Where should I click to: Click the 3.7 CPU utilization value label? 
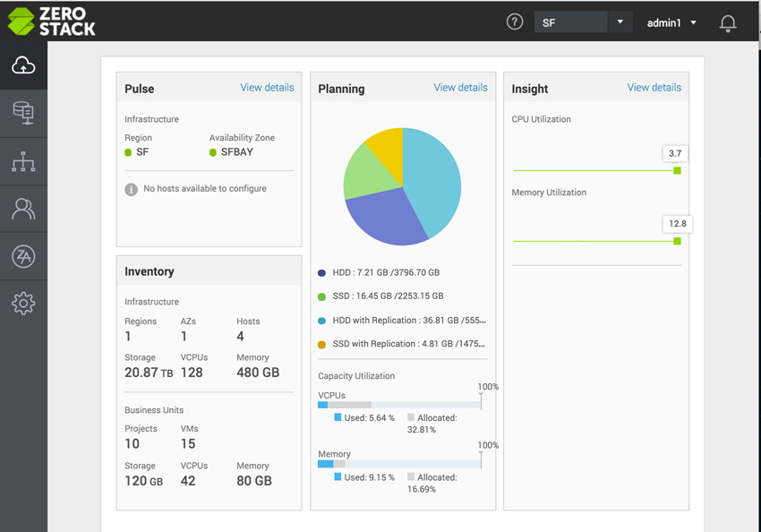tap(675, 153)
